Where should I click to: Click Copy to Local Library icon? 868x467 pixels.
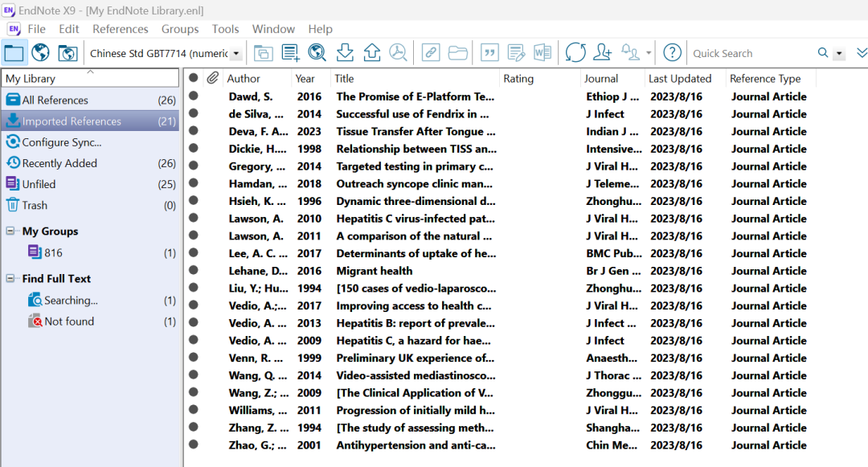coord(263,53)
